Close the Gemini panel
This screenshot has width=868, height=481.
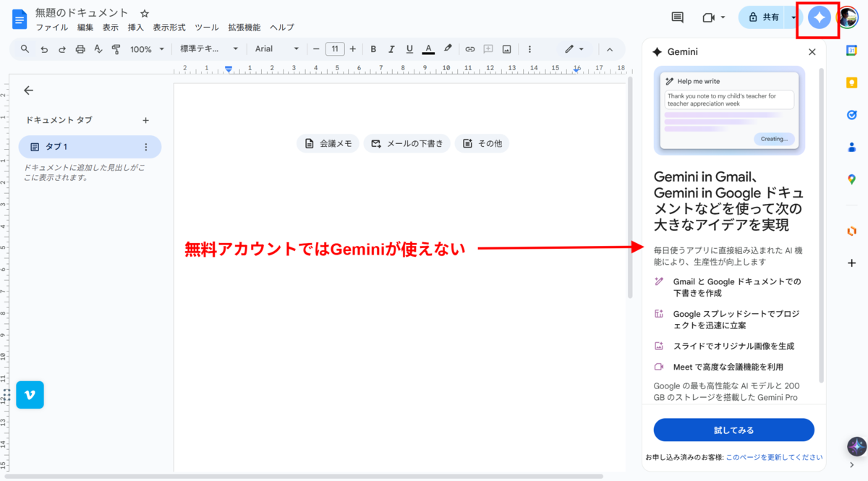812,52
